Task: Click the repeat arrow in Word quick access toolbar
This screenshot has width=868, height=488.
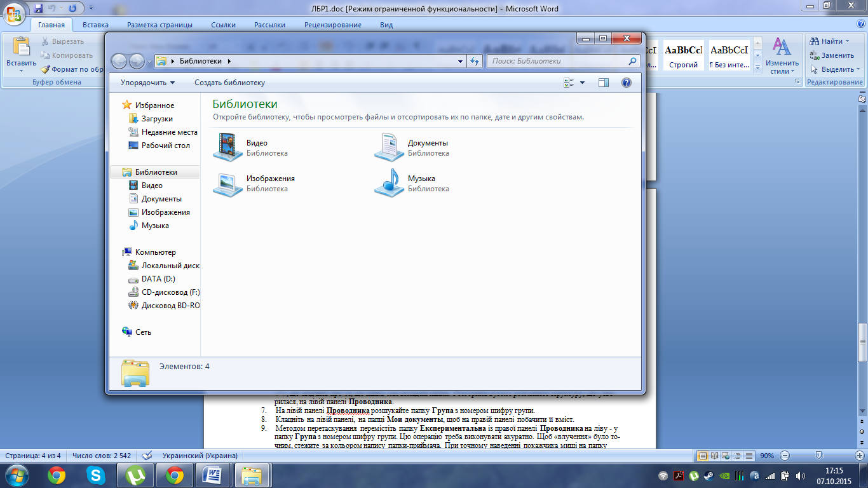Action: pos(72,8)
